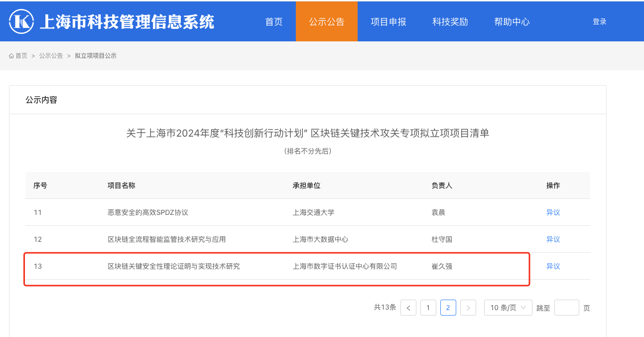Click person name 崔久强
Viewport: 644px width, 337px height.
point(442,266)
